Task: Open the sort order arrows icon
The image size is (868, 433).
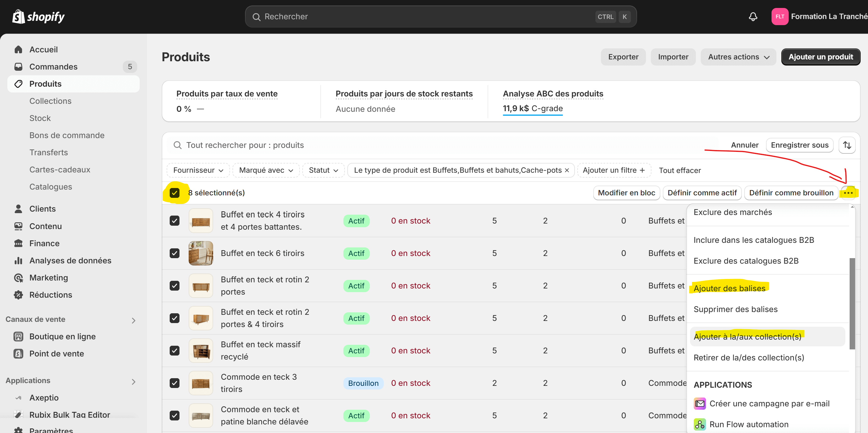Action: [847, 145]
